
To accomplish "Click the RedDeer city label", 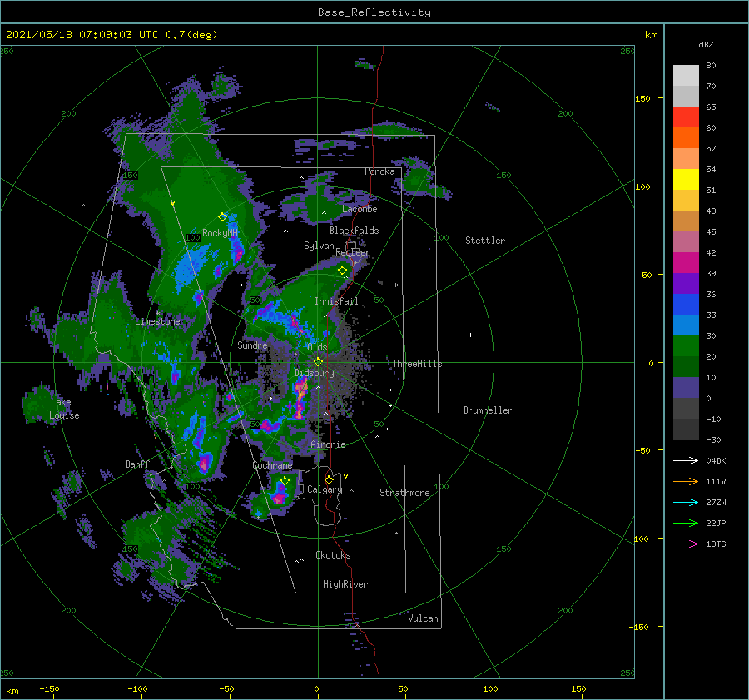I will [x=353, y=252].
